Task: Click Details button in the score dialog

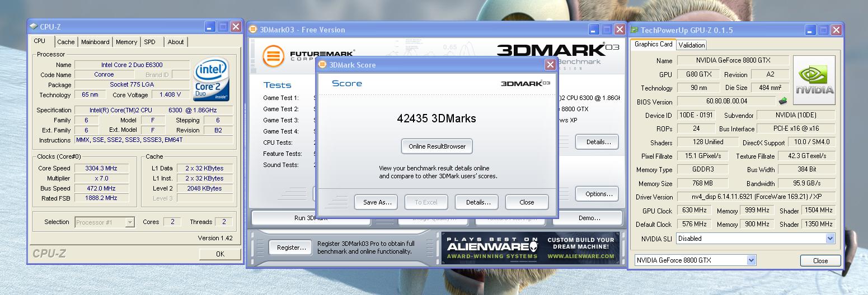Action: (x=477, y=202)
